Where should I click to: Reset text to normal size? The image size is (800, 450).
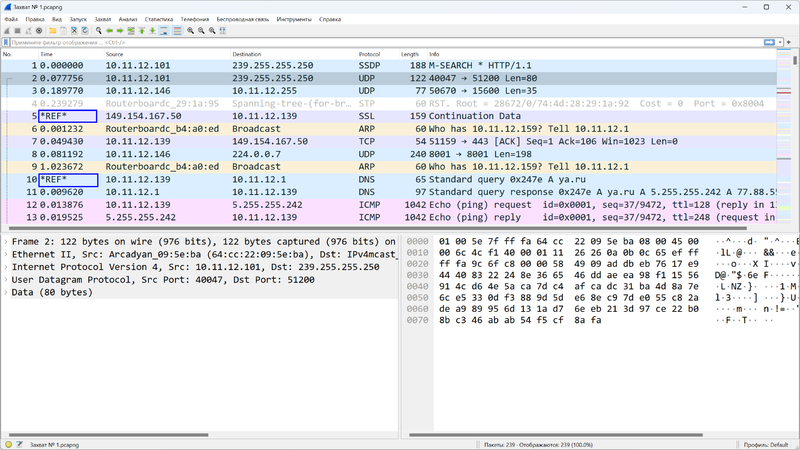coord(212,31)
